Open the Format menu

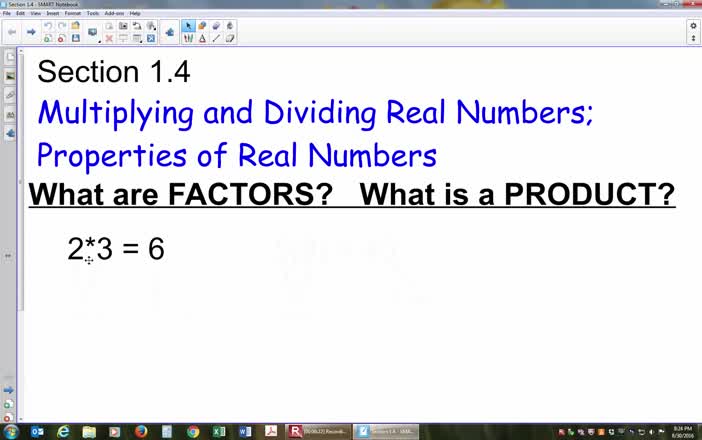coord(73,14)
